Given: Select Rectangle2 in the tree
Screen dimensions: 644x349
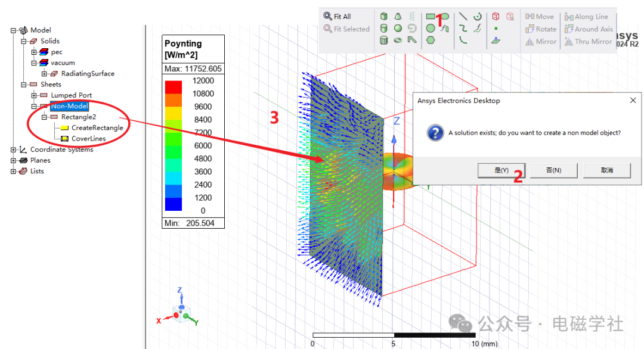Looking at the screenshot, I should pyautogui.click(x=79, y=117).
